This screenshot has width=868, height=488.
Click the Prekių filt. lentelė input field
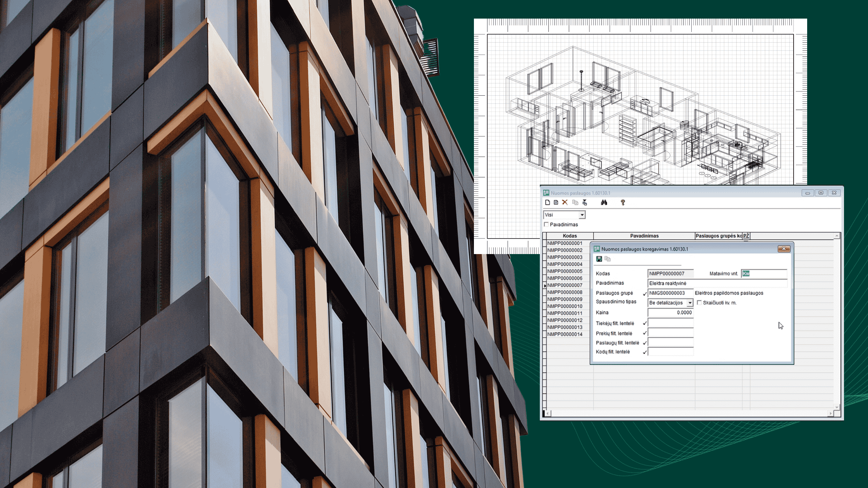tap(670, 333)
